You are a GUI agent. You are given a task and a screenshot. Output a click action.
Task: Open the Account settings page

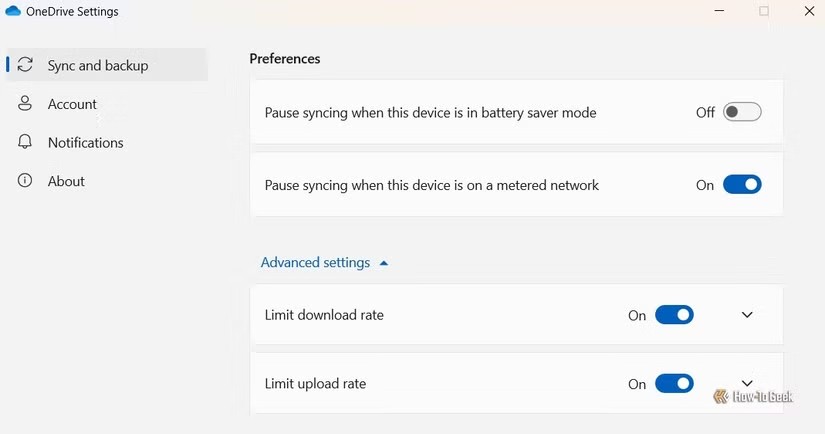coord(72,104)
